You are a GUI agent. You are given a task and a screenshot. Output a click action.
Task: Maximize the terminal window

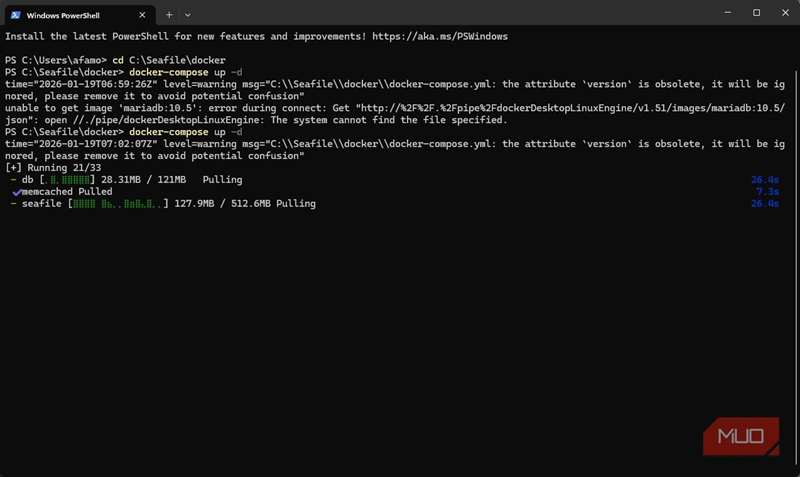click(x=756, y=13)
